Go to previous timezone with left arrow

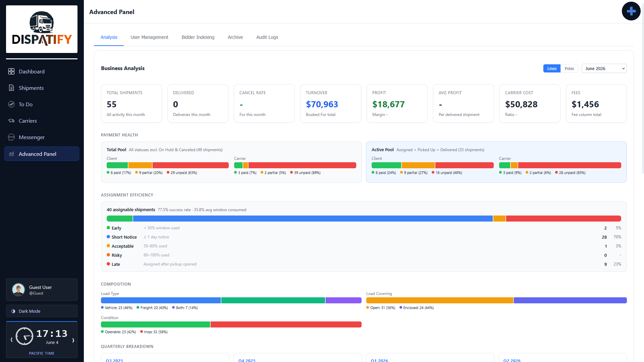(x=11, y=340)
